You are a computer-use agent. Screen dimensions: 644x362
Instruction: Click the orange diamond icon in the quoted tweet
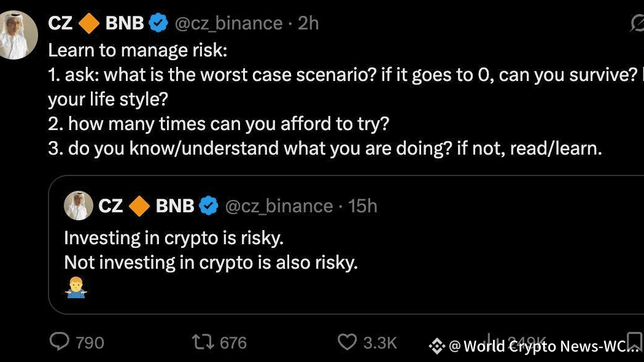139,206
